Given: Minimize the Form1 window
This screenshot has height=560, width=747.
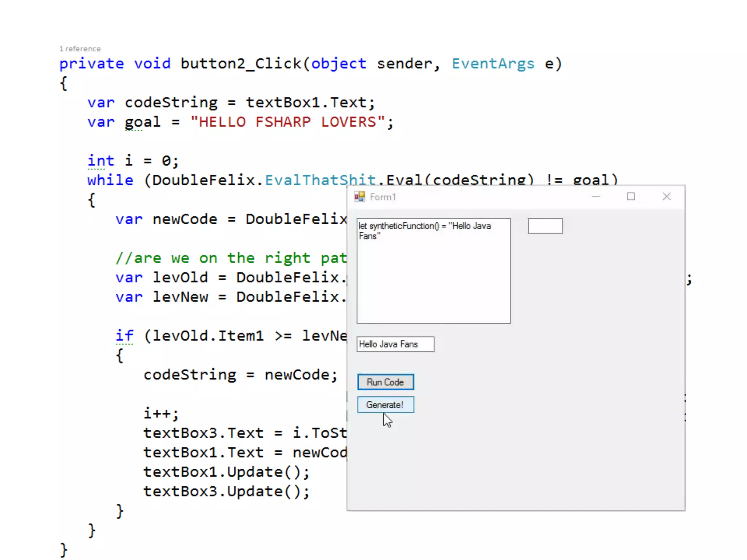Looking at the screenshot, I should tap(596, 197).
